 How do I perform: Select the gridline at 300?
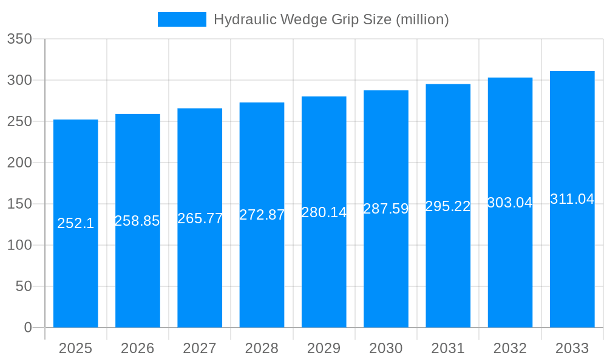coord(303,81)
